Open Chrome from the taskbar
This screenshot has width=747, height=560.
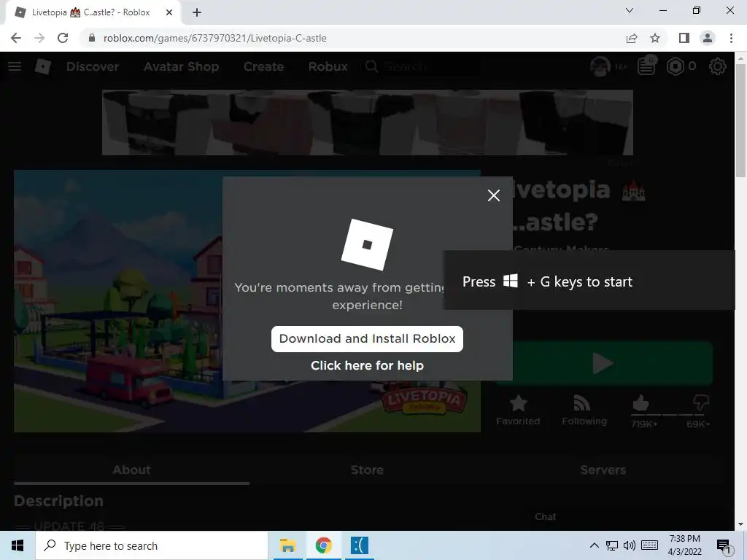click(323, 545)
